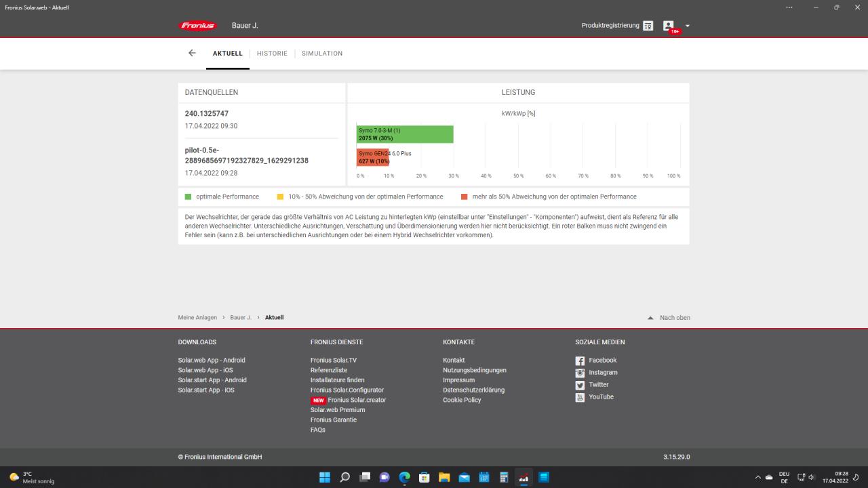Open weather widget showing 3°C
868x488 pixels.
tap(33, 478)
